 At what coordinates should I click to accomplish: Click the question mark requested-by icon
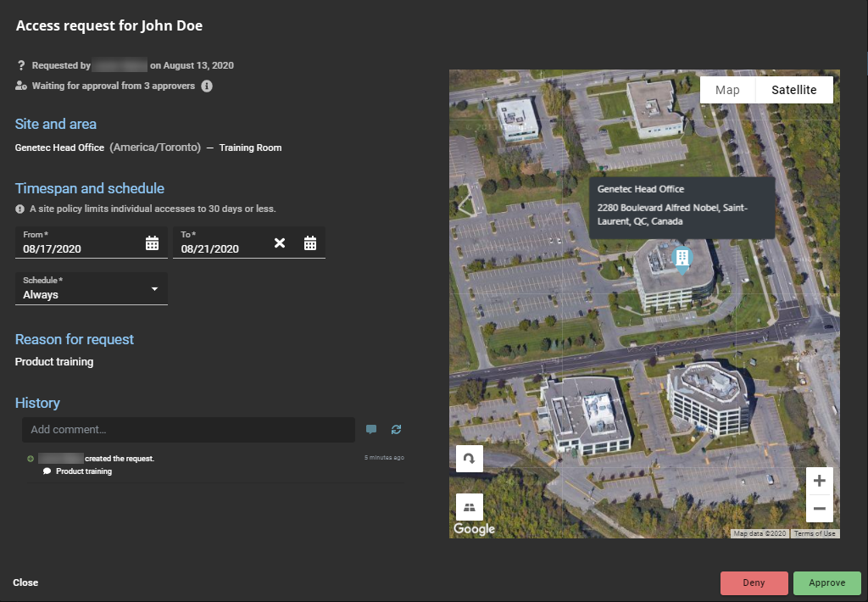21,65
